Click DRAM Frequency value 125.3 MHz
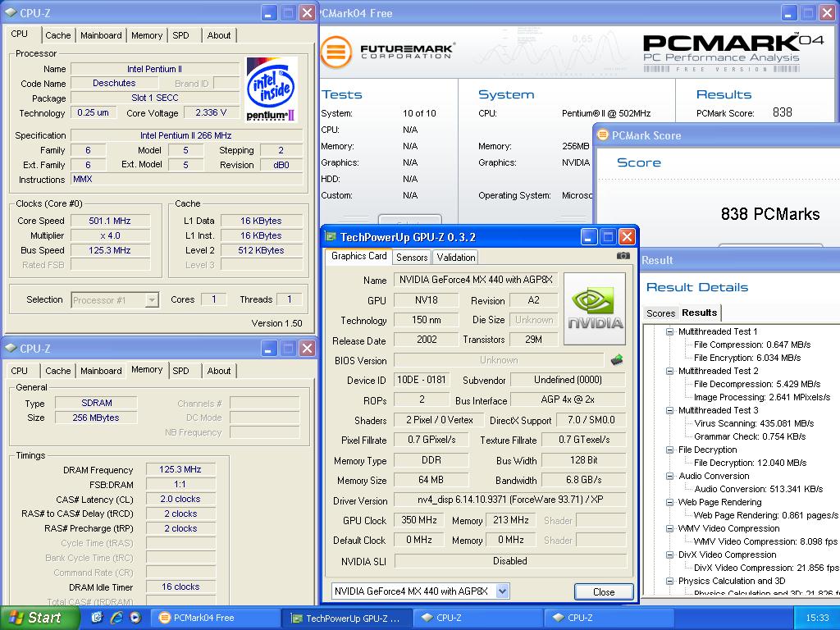The height and width of the screenshot is (630, 840). pyautogui.click(x=180, y=469)
